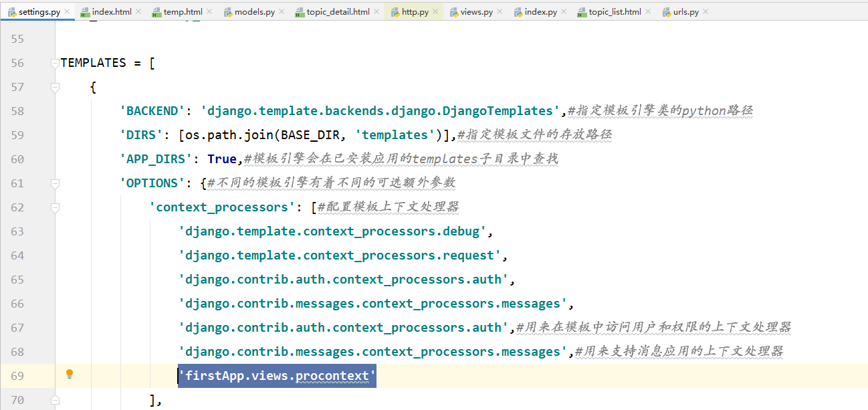Collapse the context_processors list fold marker
The width and height of the screenshot is (868, 410).
click(x=55, y=207)
